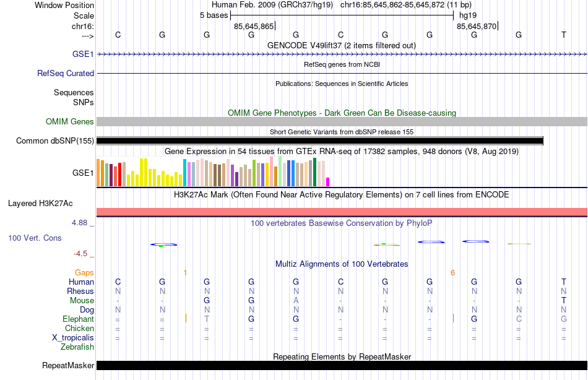Click the OMIM Gene Phenotypes track title
588x380 pixels.
[342, 113]
